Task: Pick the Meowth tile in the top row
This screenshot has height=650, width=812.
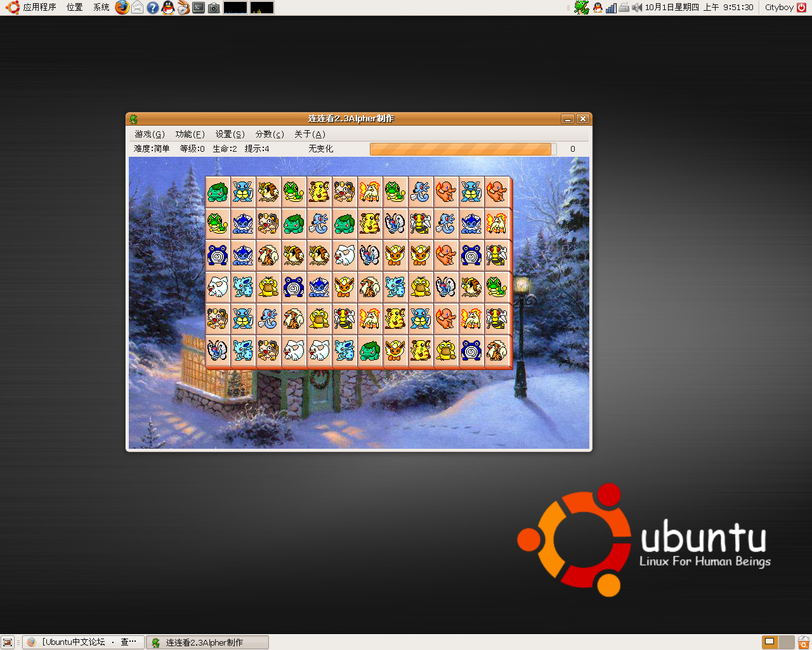Action: (x=344, y=191)
